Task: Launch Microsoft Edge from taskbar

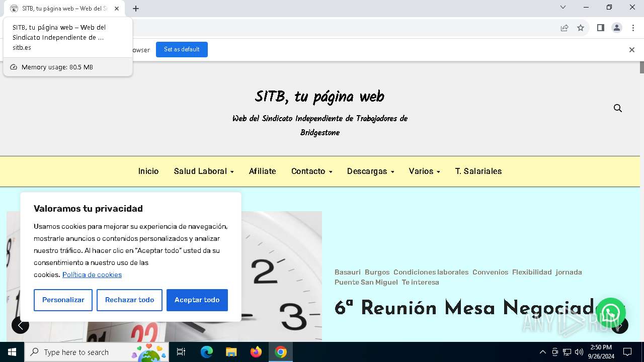Action: pyautogui.click(x=207, y=352)
